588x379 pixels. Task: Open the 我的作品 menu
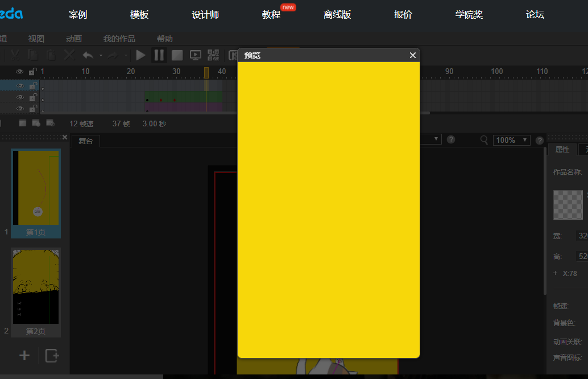coord(119,39)
